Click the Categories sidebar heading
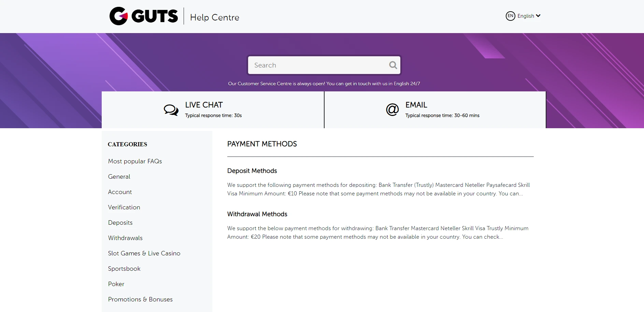 pyautogui.click(x=128, y=144)
